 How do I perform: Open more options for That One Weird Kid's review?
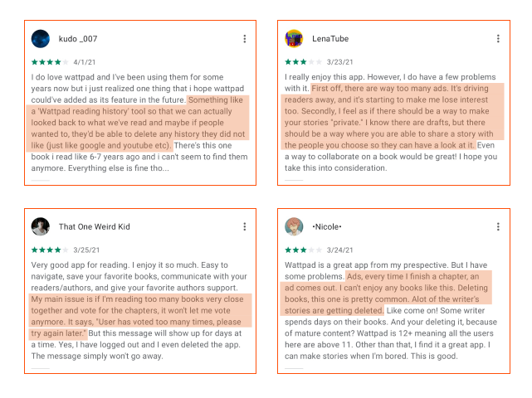click(x=244, y=227)
